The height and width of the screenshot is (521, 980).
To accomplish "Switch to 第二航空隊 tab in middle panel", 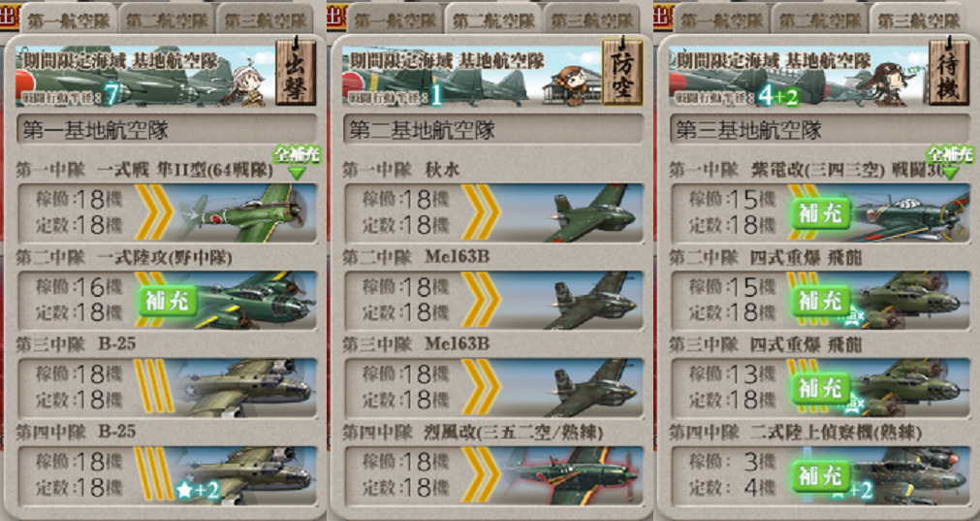I will pyautogui.click(x=493, y=20).
